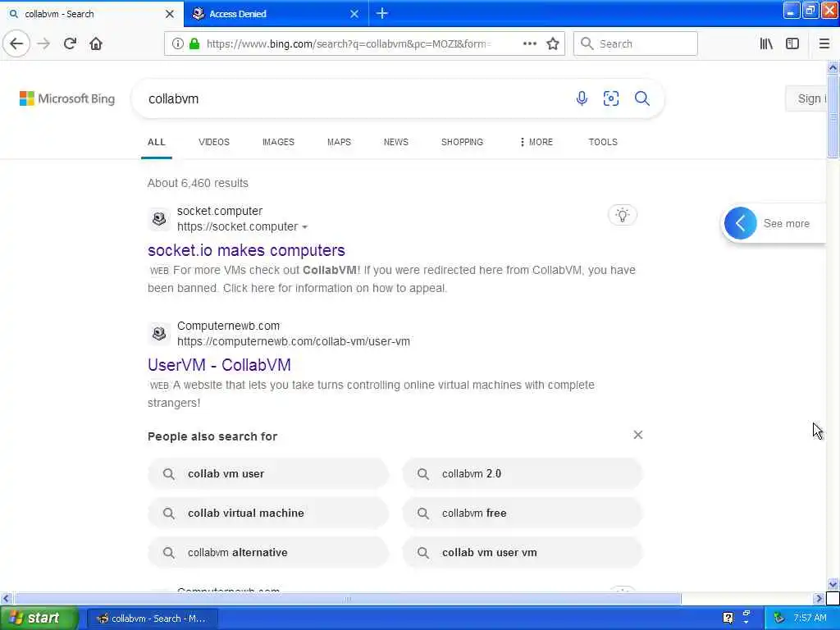The width and height of the screenshot is (840, 630).
Task: Open the Firefox hamburger menu
Action: coord(824,43)
